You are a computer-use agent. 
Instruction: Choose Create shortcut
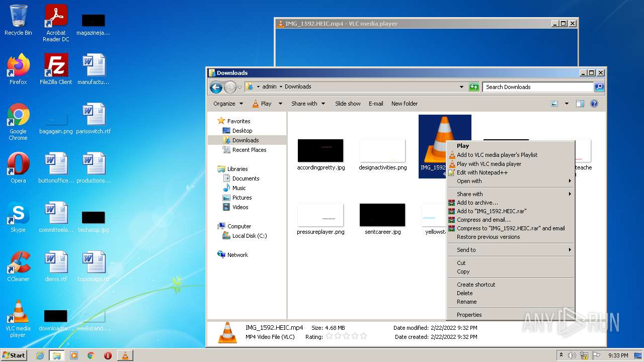click(510, 285)
